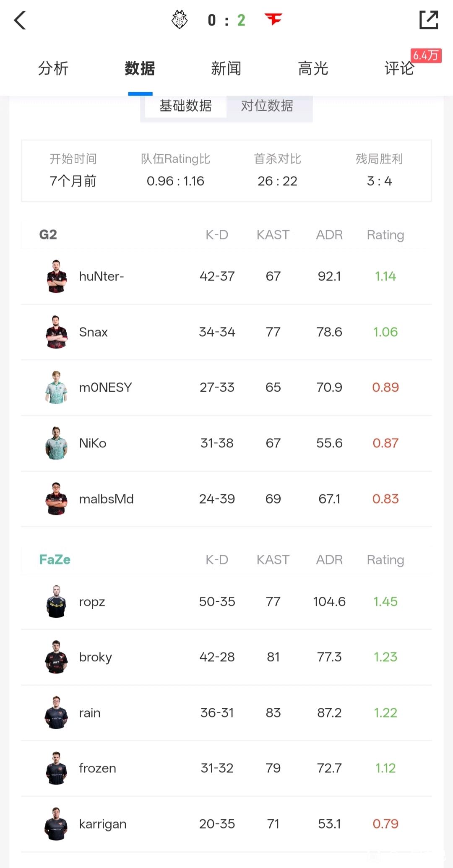The image size is (453, 868).
Task: Open the 评论 tab with 6.4万 badge
Action: [x=399, y=68]
